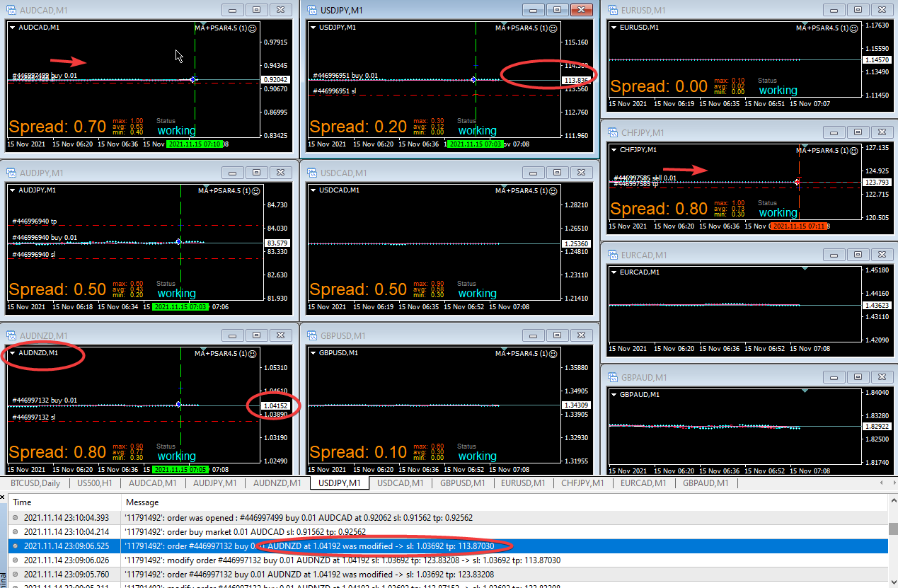Click the bullet icon of the 23:10:04.393 log row
Screen dimensions: 898x588
click(15, 517)
